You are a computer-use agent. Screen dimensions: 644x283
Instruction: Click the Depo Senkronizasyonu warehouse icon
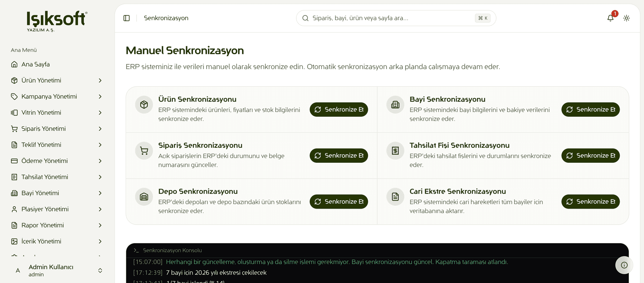click(144, 197)
